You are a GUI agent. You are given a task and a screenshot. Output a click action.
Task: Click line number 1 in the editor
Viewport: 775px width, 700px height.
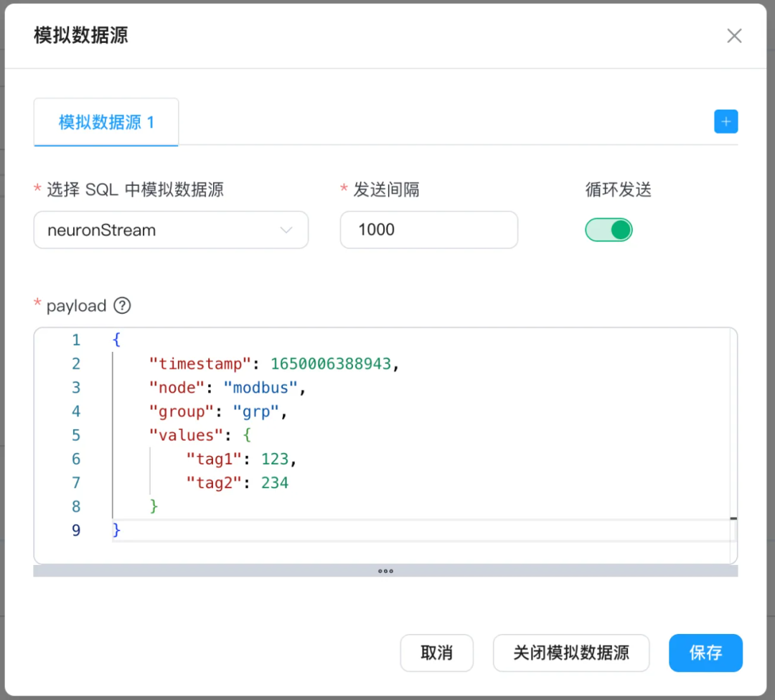[75, 340]
